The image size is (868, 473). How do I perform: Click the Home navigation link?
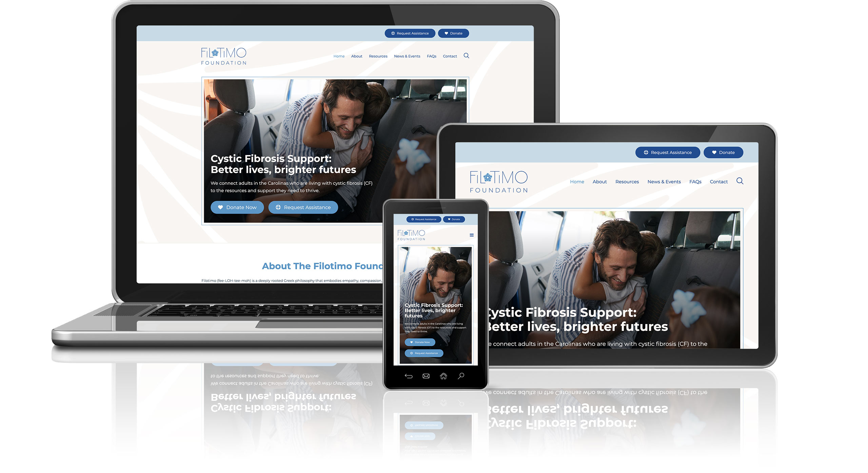tap(339, 56)
